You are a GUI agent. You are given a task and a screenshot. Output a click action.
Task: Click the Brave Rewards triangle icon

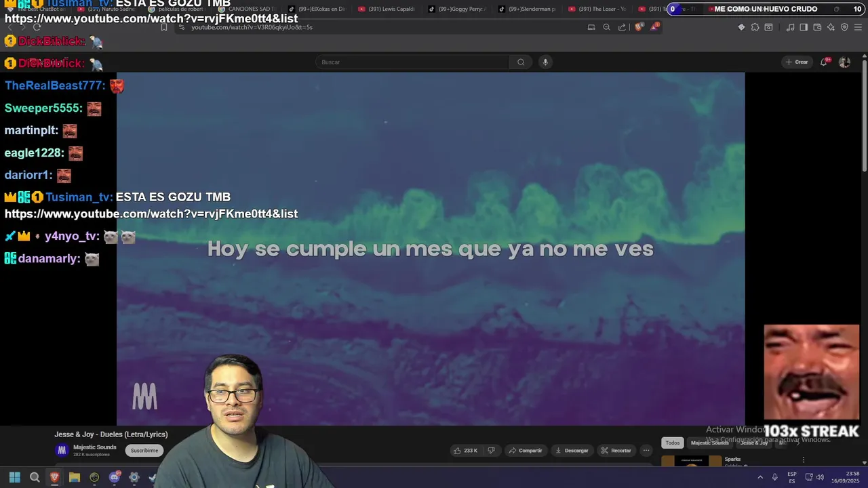[654, 27]
